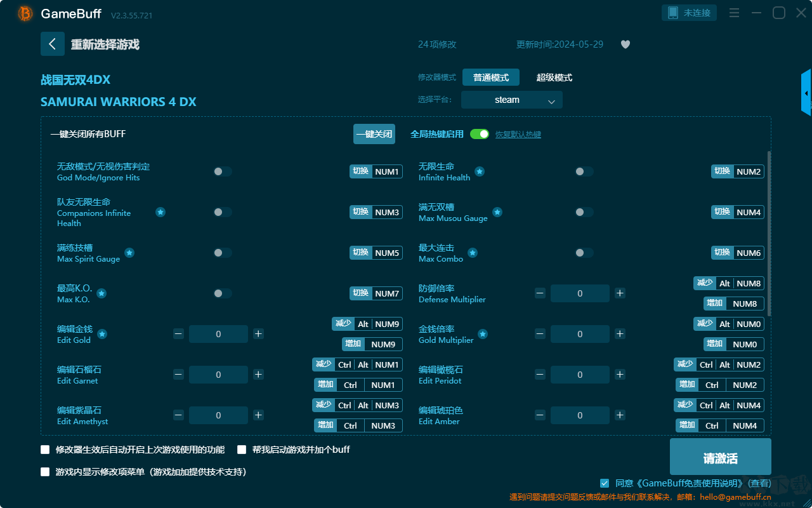Click the star badge beside Max Musou Gauge

point(497,212)
